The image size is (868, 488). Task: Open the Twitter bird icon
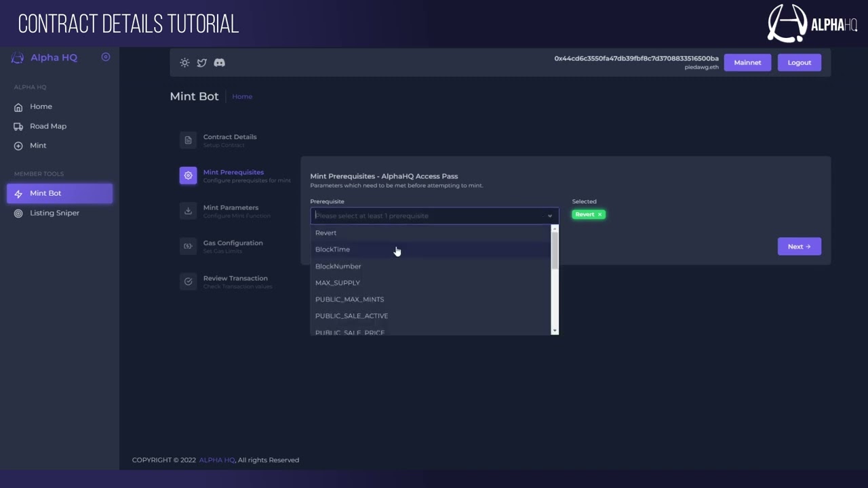[x=201, y=62]
